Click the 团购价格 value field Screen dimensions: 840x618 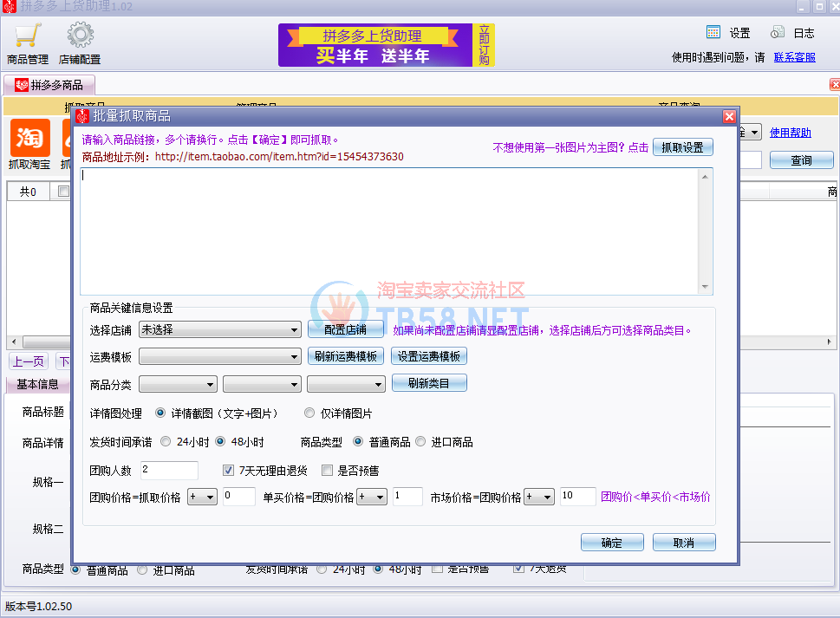(239, 497)
